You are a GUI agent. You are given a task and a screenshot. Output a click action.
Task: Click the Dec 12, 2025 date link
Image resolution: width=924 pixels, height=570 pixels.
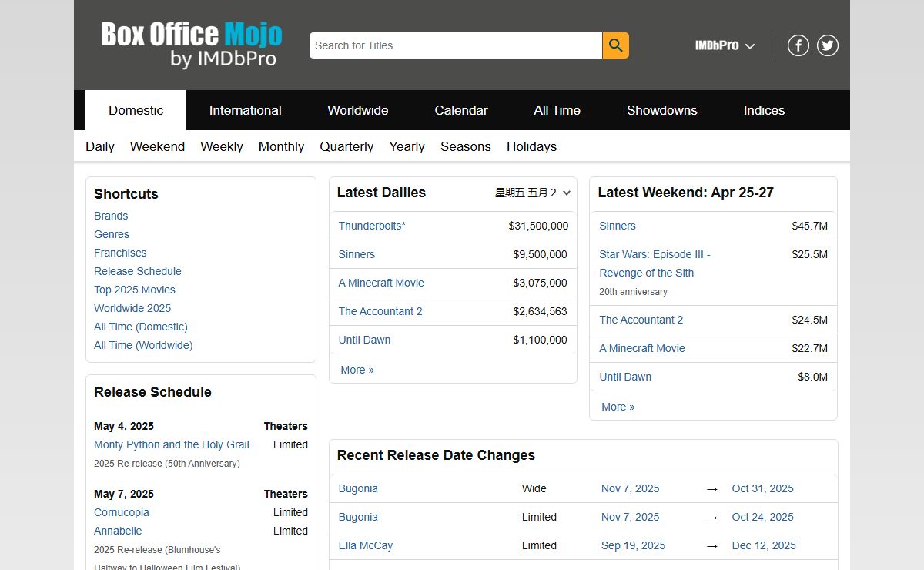pyautogui.click(x=764, y=545)
